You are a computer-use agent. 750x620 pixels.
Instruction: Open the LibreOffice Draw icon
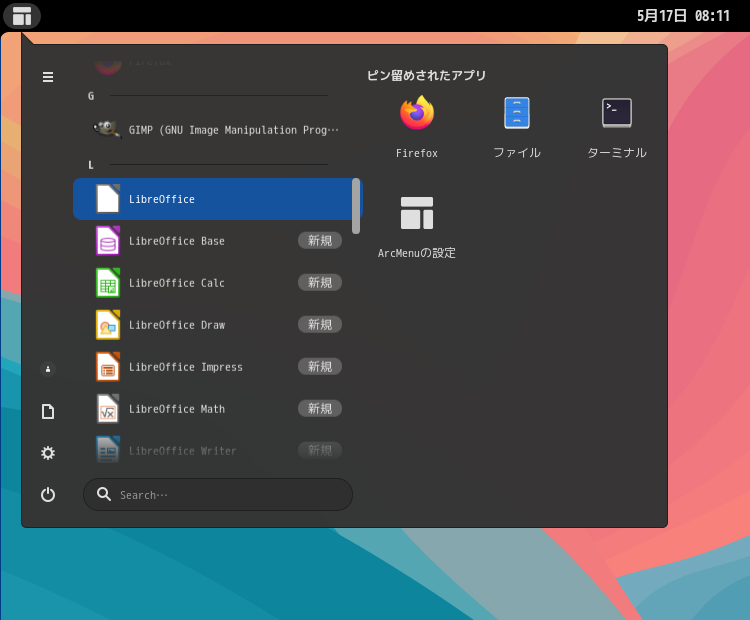[x=108, y=325]
